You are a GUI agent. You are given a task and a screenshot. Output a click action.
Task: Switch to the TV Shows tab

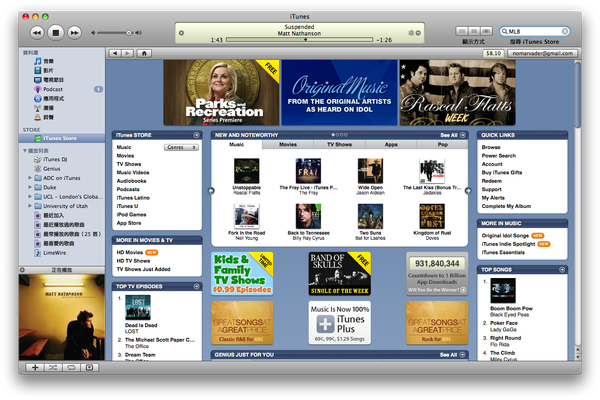(339, 145)
